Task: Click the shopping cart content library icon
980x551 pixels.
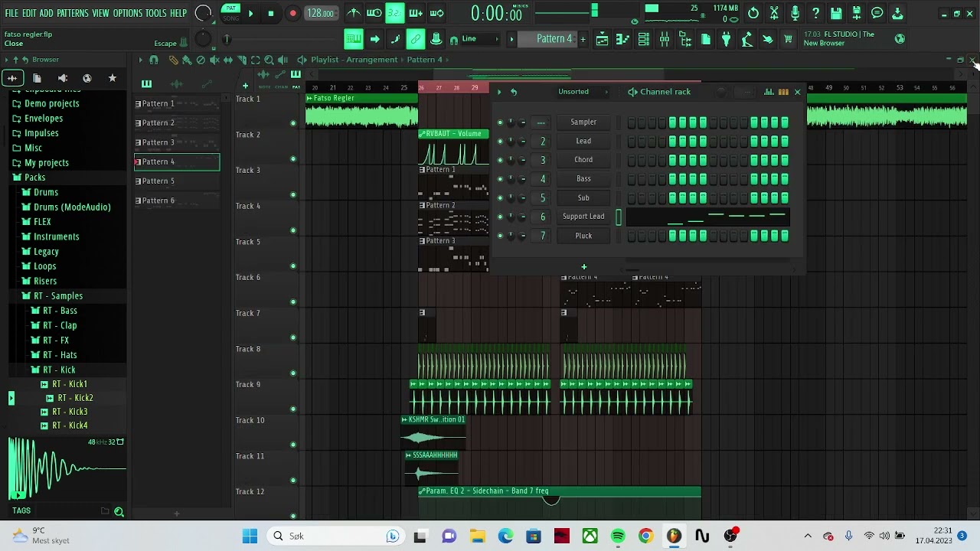Action: pyautogui.click(x=788, y=39)
